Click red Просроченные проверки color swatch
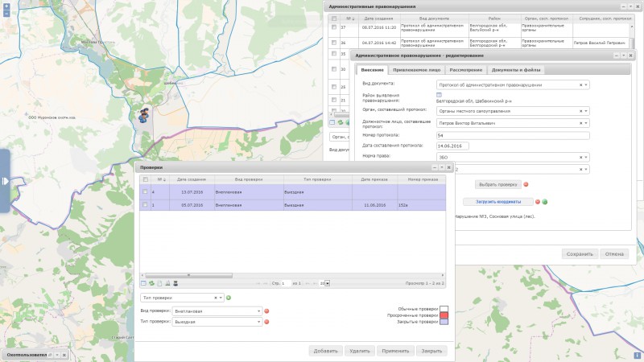This screenshot has width=644, height=362. [444, 315]
